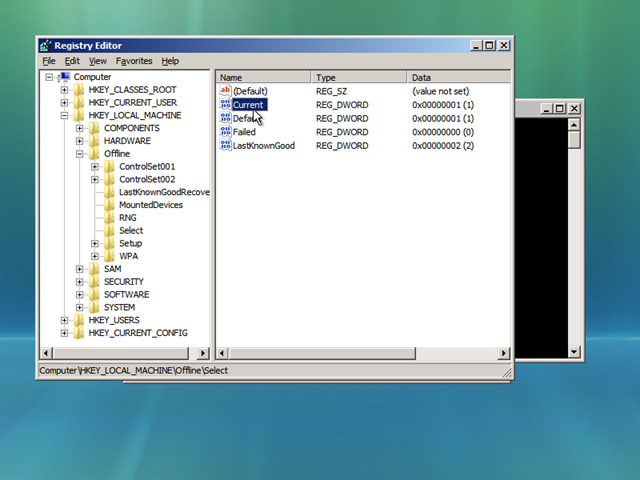Select the MountedDevices key label

[x=151, y=205]
